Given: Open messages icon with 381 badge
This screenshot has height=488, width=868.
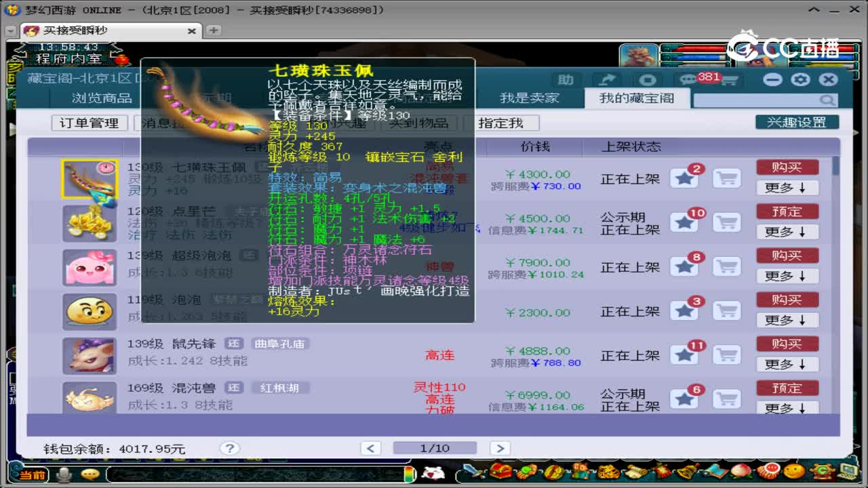Looking at the screenshot, I should (689, 80).
